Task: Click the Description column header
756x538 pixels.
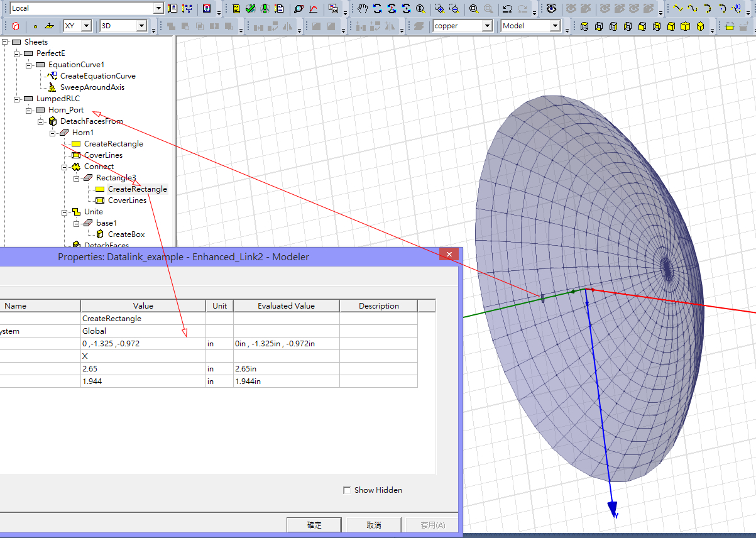Action: [379, 306]
